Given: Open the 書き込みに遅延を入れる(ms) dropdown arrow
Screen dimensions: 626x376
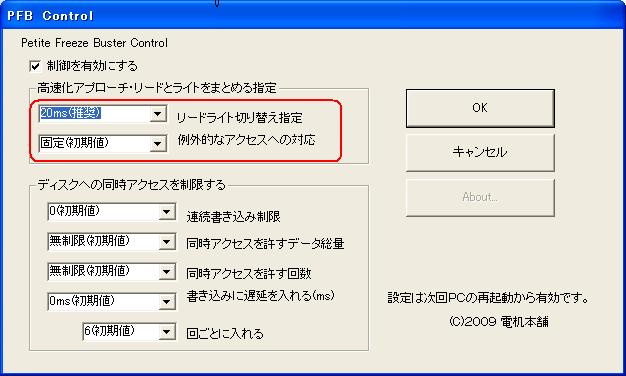Looking at the screenshot, I should point(166,302).
